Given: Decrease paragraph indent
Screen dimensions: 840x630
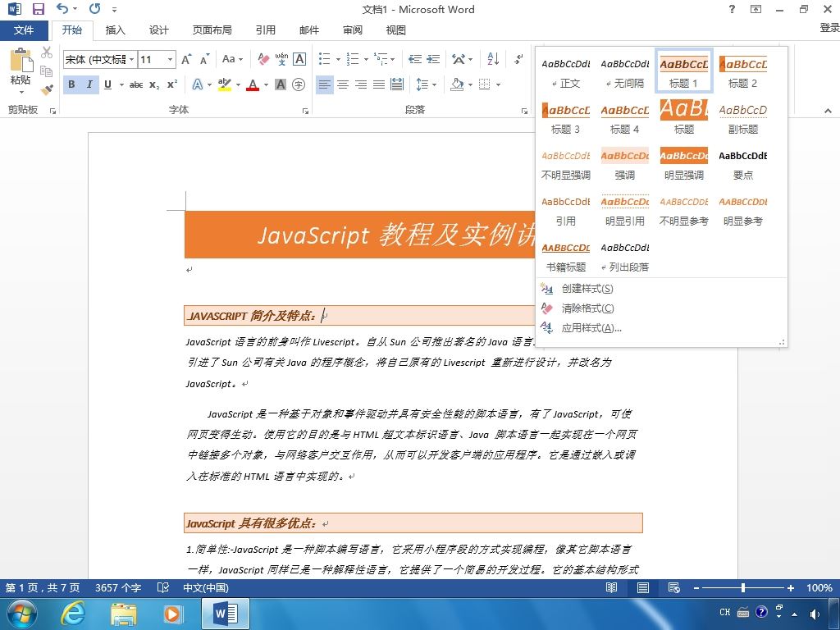Looking at the screenshot, I should [414, 59].
